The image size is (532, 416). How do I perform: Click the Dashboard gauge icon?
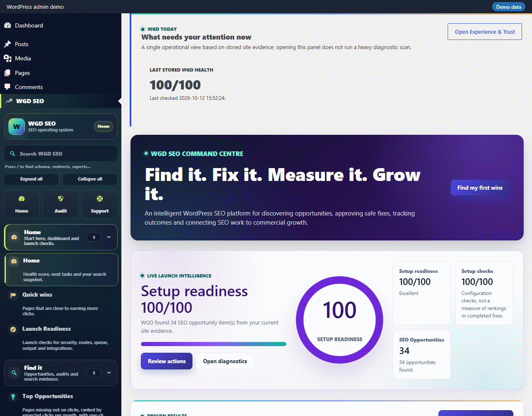(7, 25)
